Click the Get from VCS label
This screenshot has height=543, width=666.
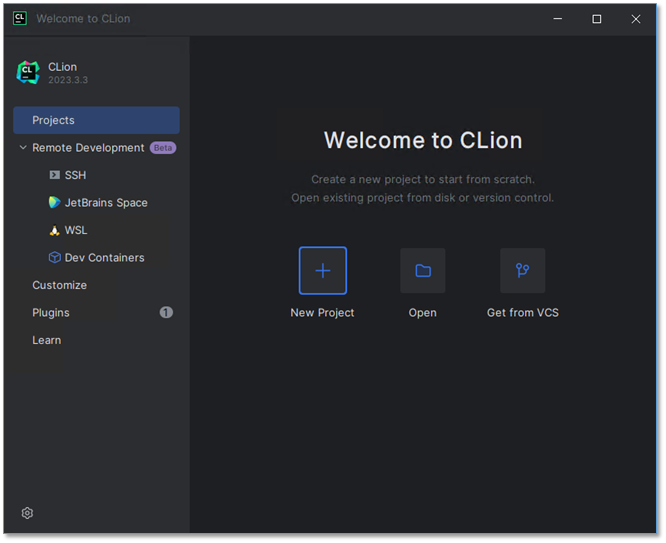click(523, 313)
